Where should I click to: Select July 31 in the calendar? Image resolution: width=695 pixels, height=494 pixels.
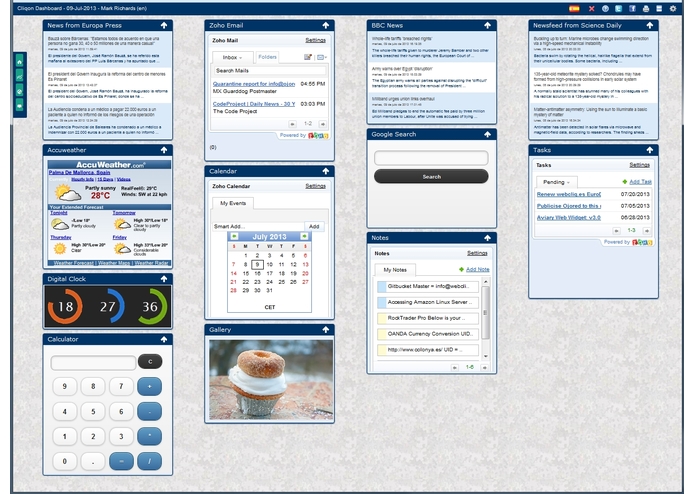[269, 291]
